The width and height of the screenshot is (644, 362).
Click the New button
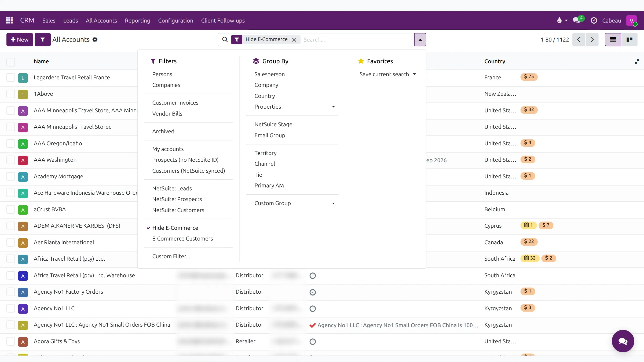(x=20, y=40)
